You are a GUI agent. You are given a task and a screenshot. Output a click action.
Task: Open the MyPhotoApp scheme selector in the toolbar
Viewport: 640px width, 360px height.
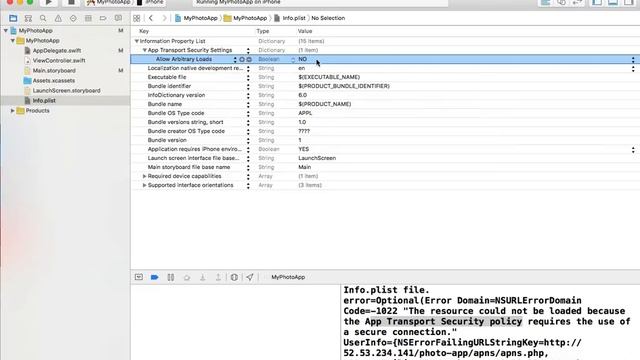[x=109, y=2]
